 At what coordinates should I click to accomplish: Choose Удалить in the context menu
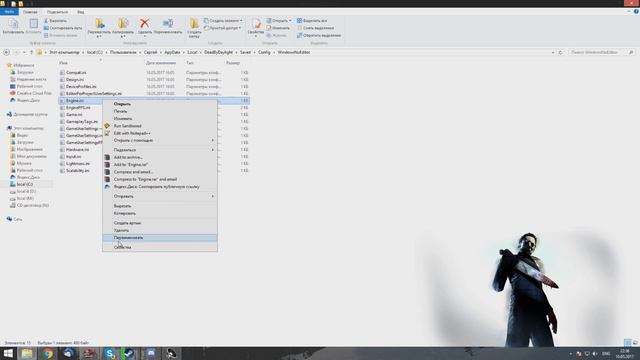click(160, 230)
